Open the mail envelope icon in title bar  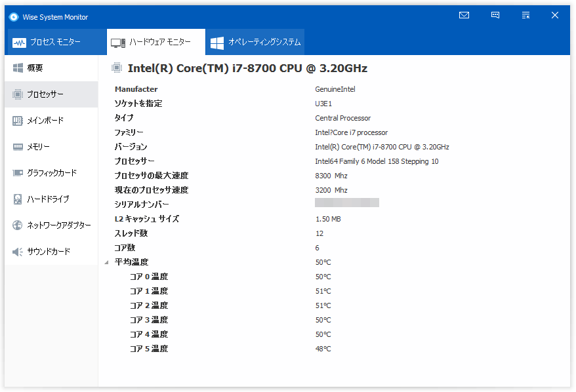[464, 15]
